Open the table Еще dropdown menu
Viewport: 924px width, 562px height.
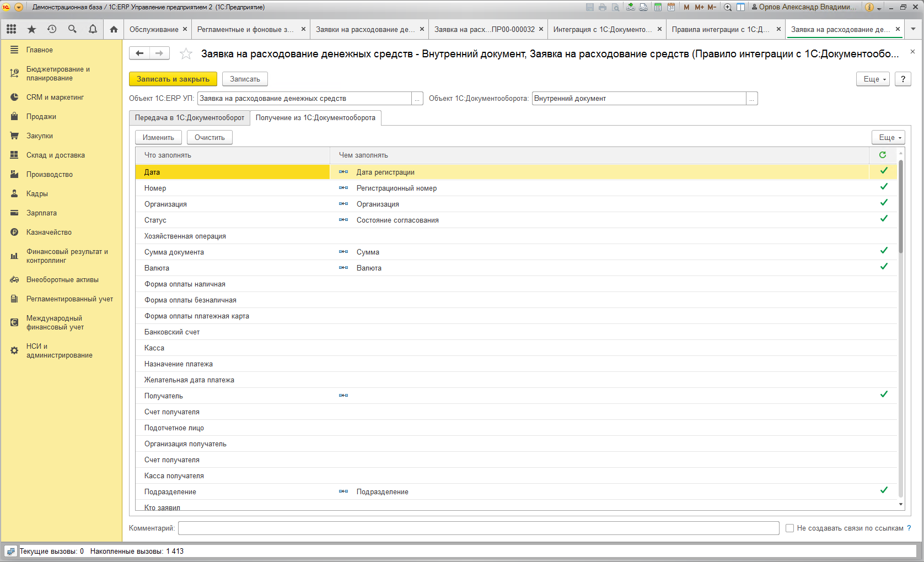[x=888, y=137]
